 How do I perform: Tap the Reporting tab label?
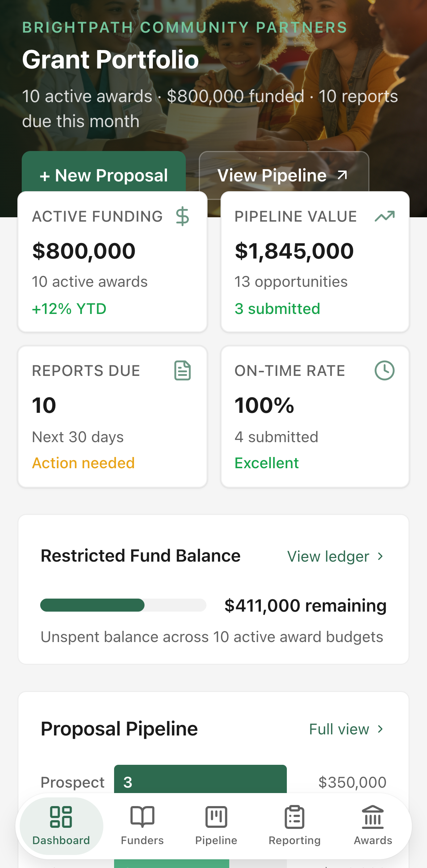(x=294, y=840)
